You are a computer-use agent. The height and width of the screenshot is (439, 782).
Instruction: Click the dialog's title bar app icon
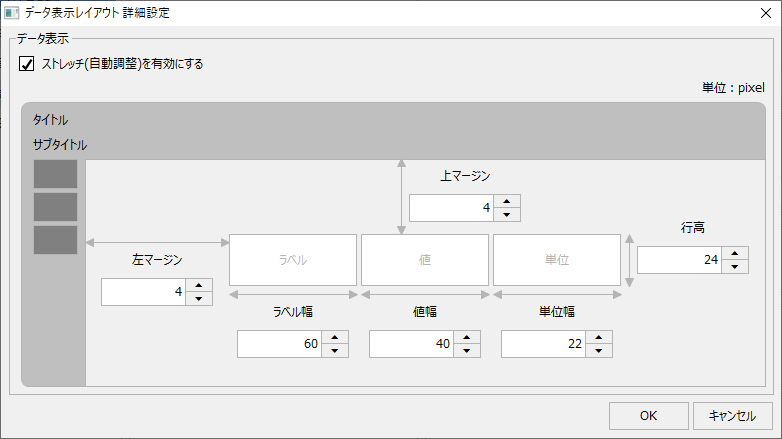tap(12, 11)
